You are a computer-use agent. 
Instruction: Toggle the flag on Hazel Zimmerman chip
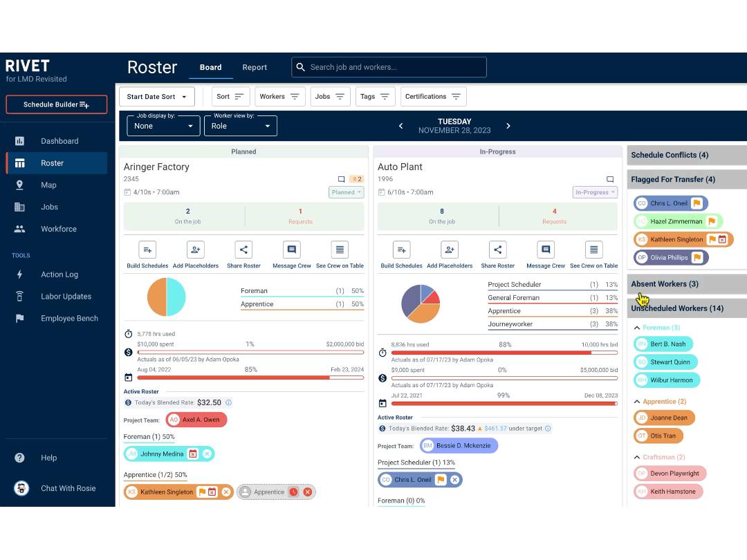pos(711,221)
